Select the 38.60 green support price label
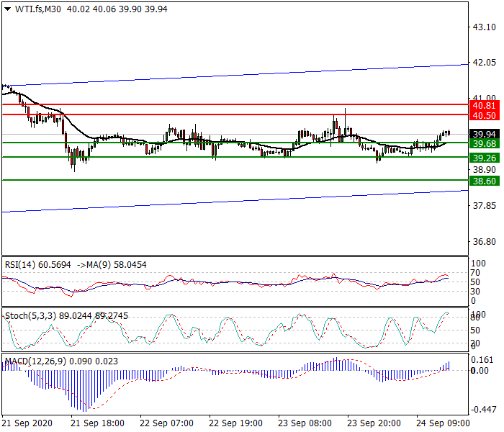Screen dimensions: 504x432 485,181
